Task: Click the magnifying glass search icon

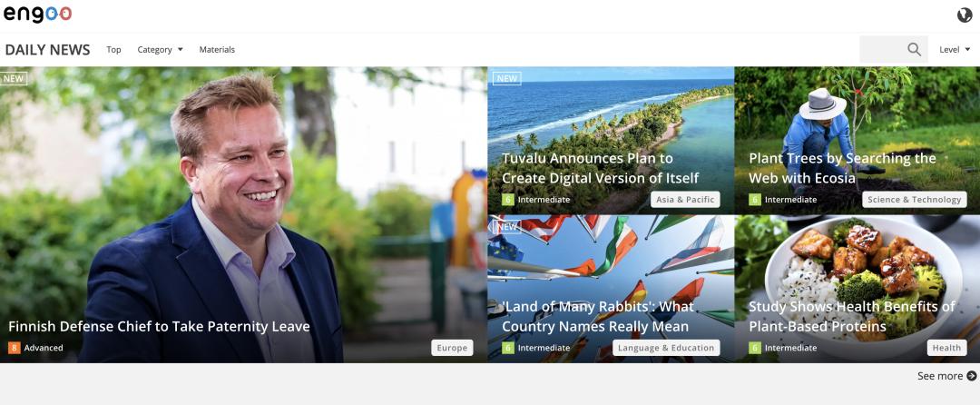Action: pos(914,49)
